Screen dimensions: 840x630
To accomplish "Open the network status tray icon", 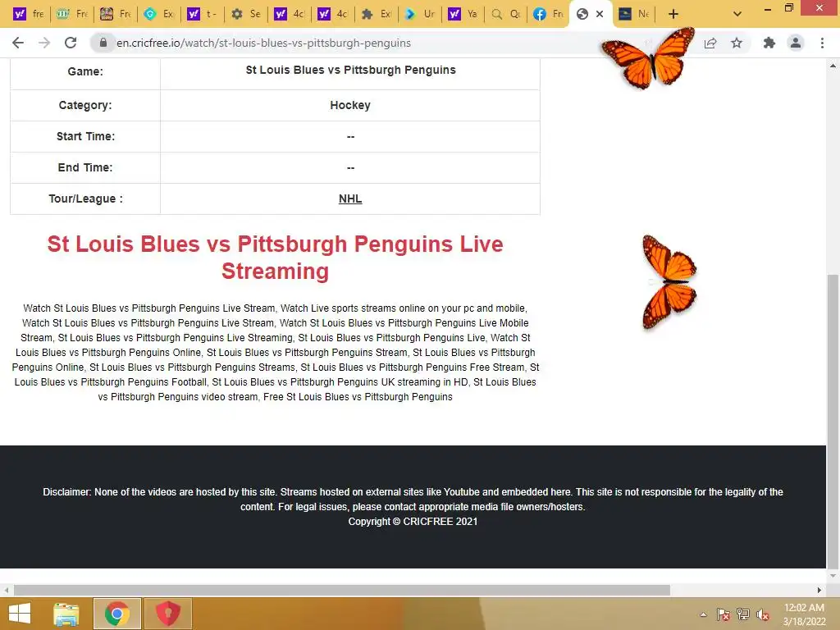I will point(743,614).
